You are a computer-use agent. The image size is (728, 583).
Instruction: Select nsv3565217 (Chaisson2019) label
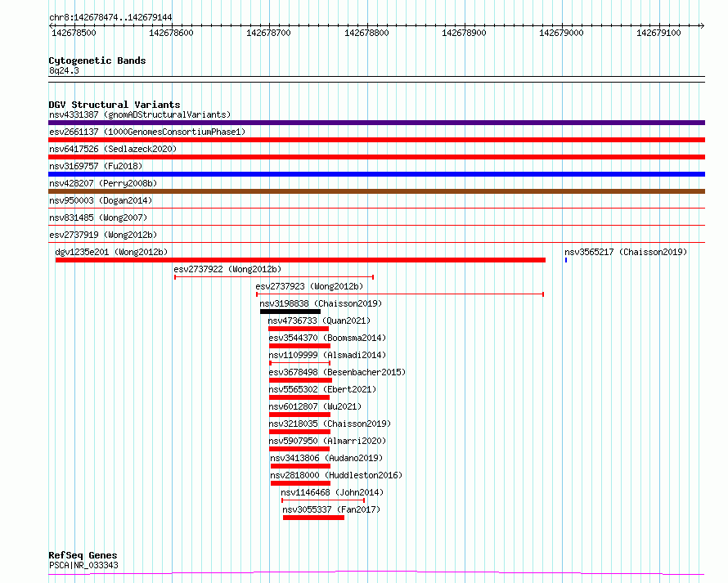(626, 252)
